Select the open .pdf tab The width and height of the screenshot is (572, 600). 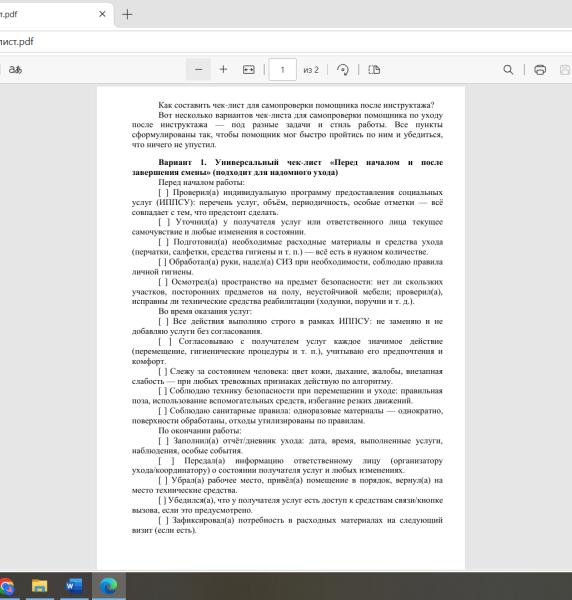coord(48,15)
